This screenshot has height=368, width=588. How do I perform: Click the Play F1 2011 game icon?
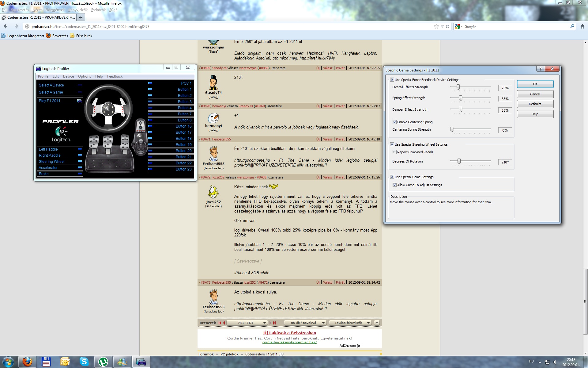[79, 101]
